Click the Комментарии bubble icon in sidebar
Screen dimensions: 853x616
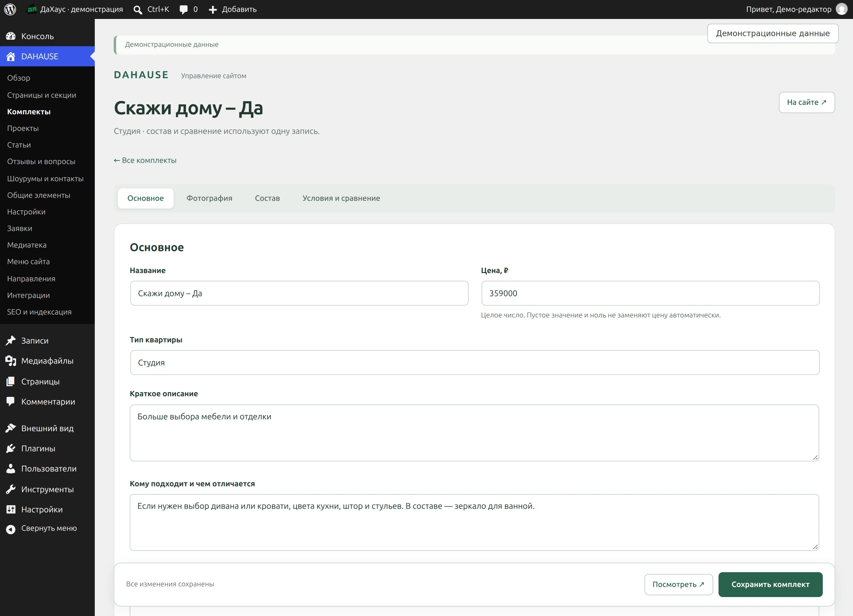click(11, 401)
